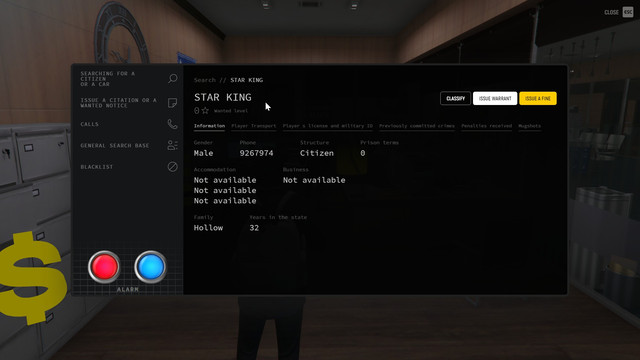Click the person-list icon for General Search Base
This screenshot has width=640, height=360.
pos(173,145)
